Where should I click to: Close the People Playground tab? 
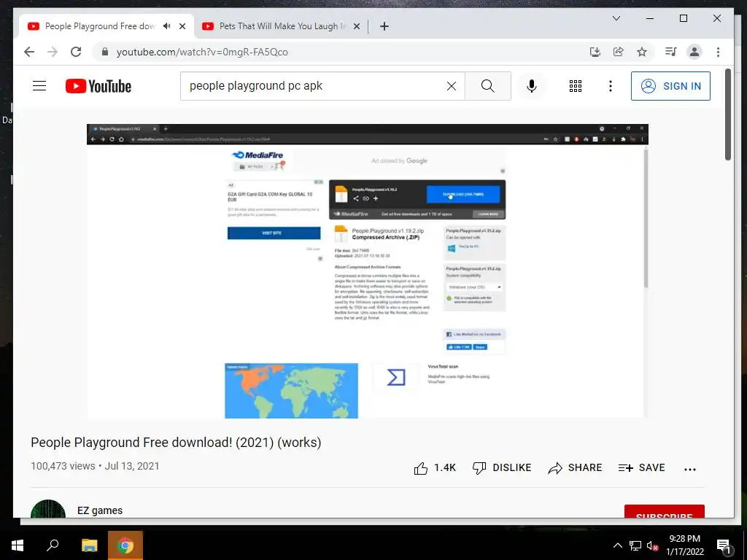[x=182, y=26]
